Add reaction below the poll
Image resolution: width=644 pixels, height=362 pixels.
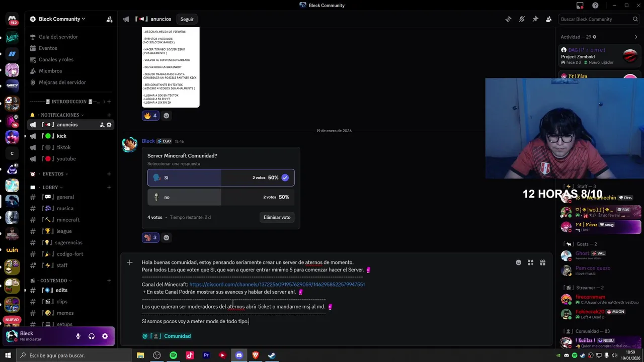tap(166, 237)
